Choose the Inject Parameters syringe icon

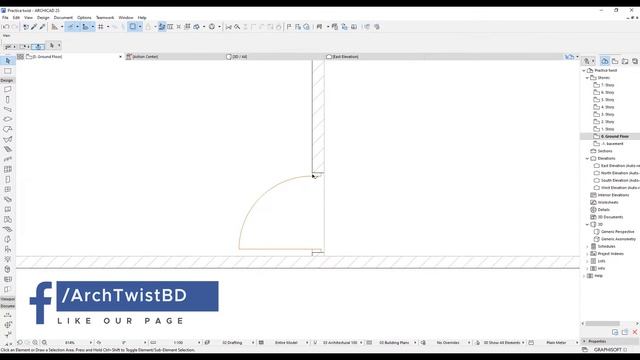tap(42, 27)
